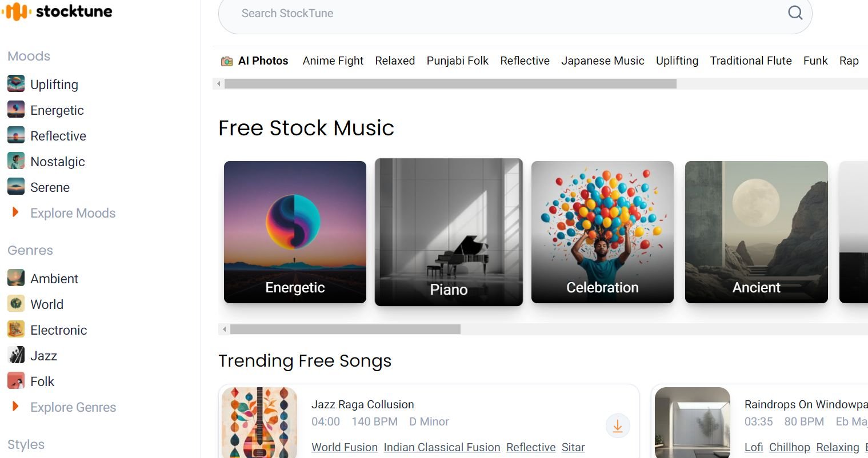Expand the Explore Moods arrow
The height and width of the screenshot is (458, 868).
15,212
